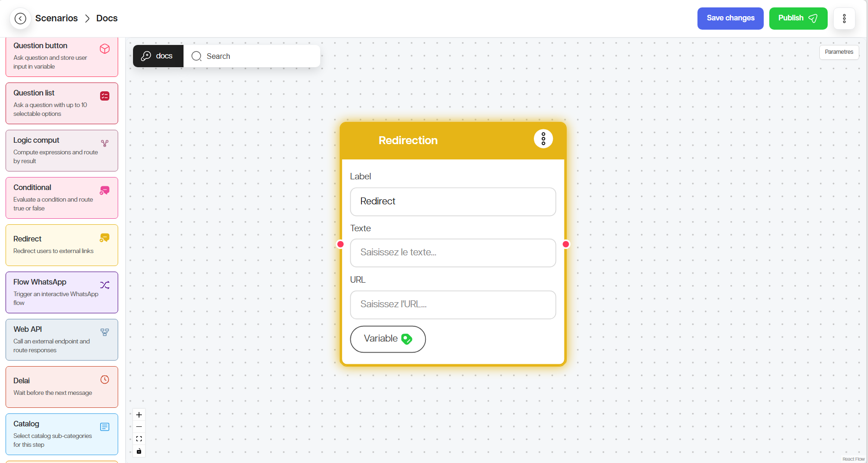Click the Flow WhatsApp shuffle icon
The image size is (868, 463).
coord(105,285)
